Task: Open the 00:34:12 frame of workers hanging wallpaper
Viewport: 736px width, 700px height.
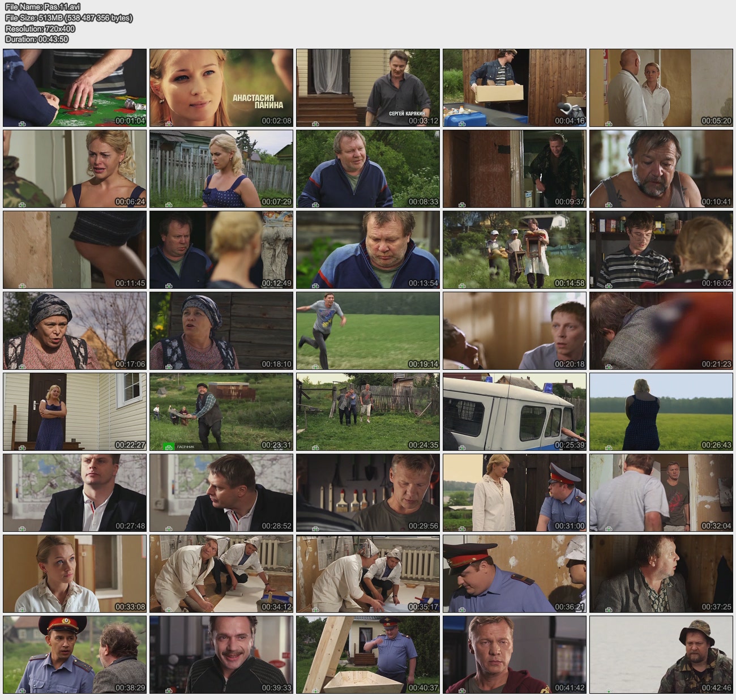Action: pyautogui.click(x=221, y=574)
